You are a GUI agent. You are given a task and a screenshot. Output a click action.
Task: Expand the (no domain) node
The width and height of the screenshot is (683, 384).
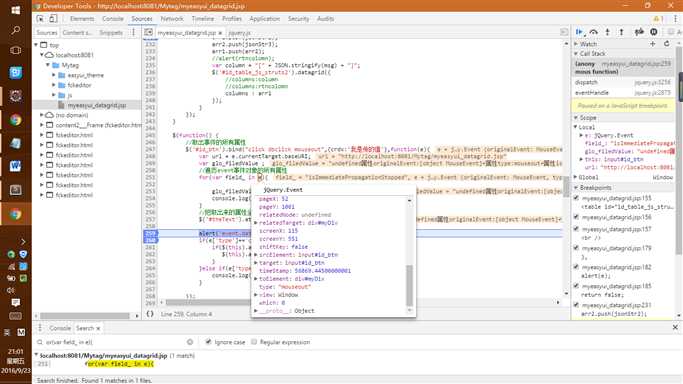pos(42,115)
